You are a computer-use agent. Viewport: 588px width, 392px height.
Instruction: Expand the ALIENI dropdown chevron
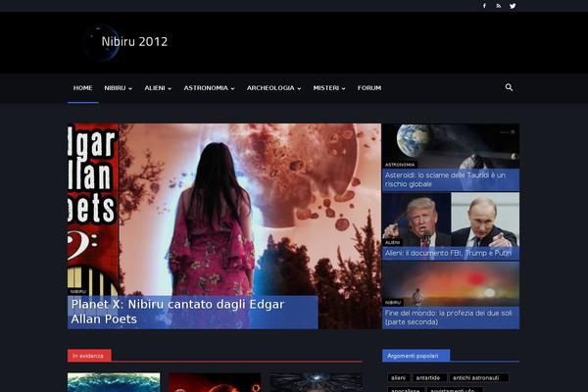point(170,88)
